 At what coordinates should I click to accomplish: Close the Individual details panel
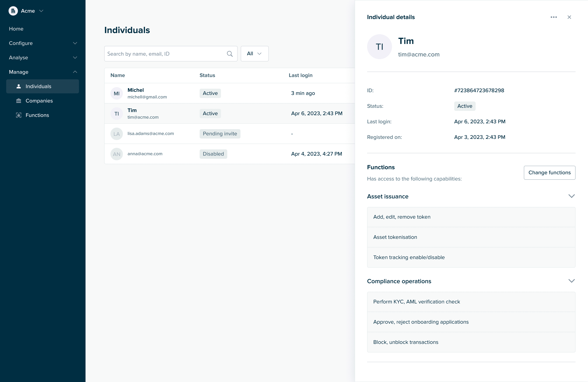click(569, 17)
